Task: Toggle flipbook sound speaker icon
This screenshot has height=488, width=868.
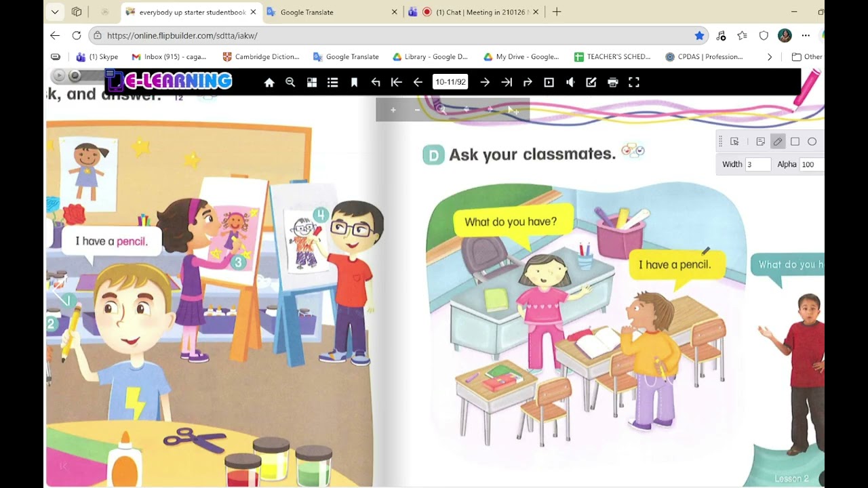Action: coord(570,82)
